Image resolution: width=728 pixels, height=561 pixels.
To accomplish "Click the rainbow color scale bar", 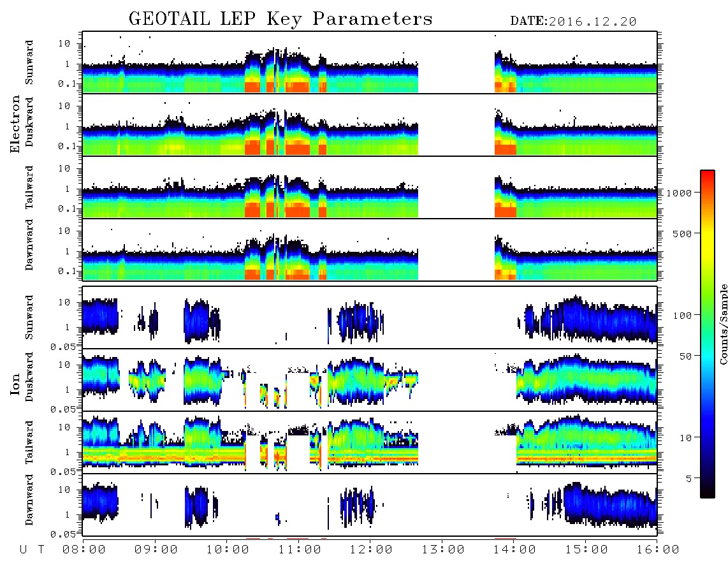I will pyautogui.click(x=707, y=334).
